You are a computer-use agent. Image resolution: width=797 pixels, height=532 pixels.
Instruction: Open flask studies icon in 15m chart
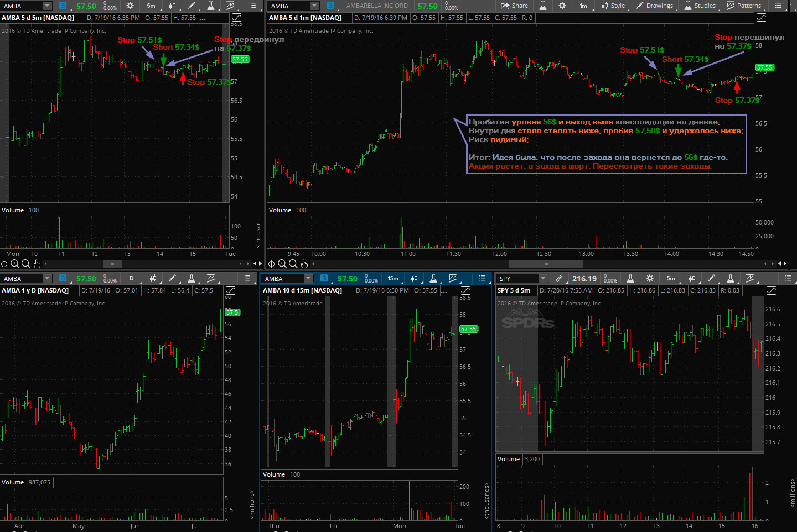point(433,278)
